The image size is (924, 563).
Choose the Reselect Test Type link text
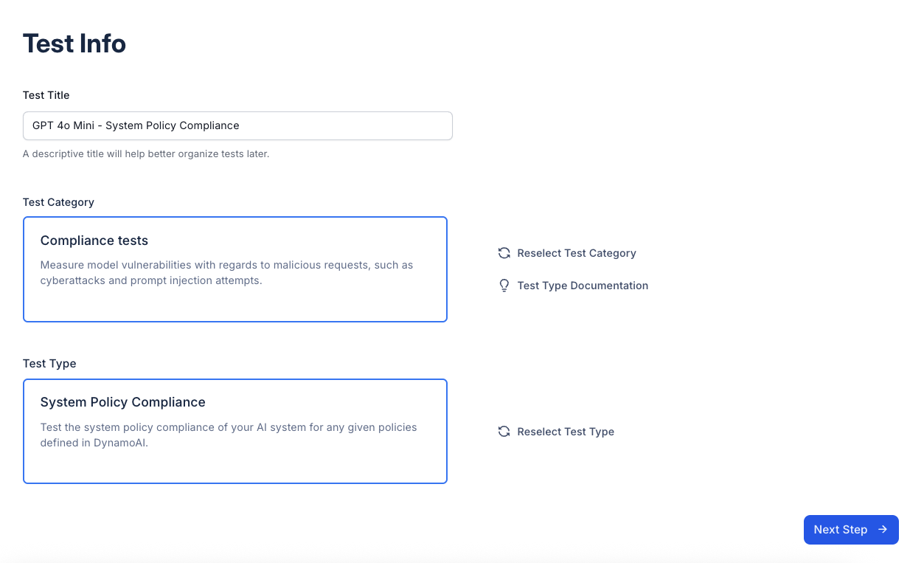pyautogui.click(x=566, y=432)
